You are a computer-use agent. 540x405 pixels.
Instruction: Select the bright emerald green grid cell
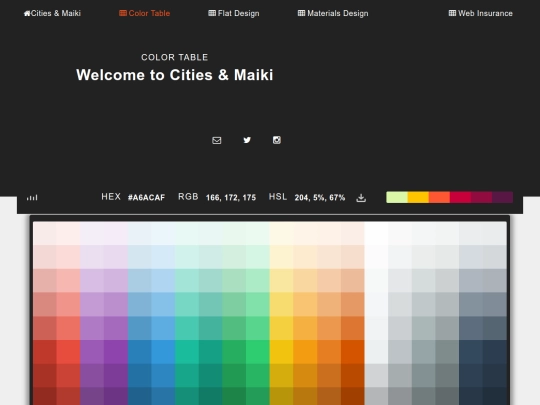[x=258, y=352]
